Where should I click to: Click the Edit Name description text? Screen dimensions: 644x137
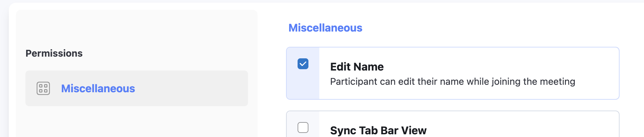(452, 82)
